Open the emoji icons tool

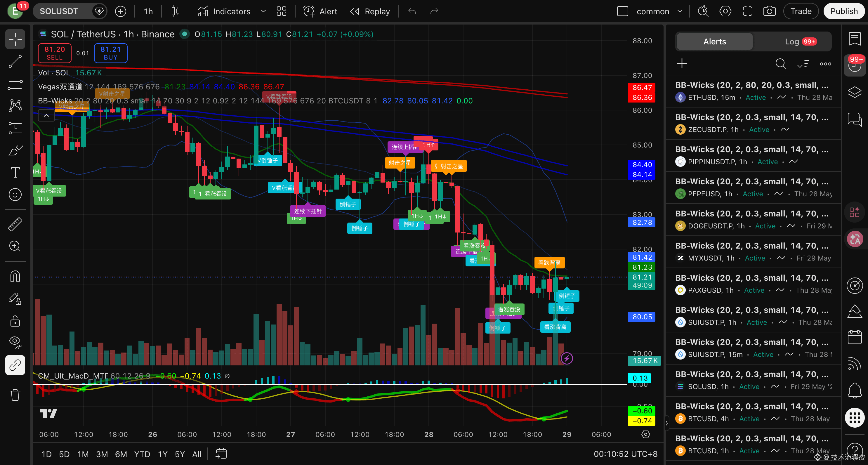(15, 195)
